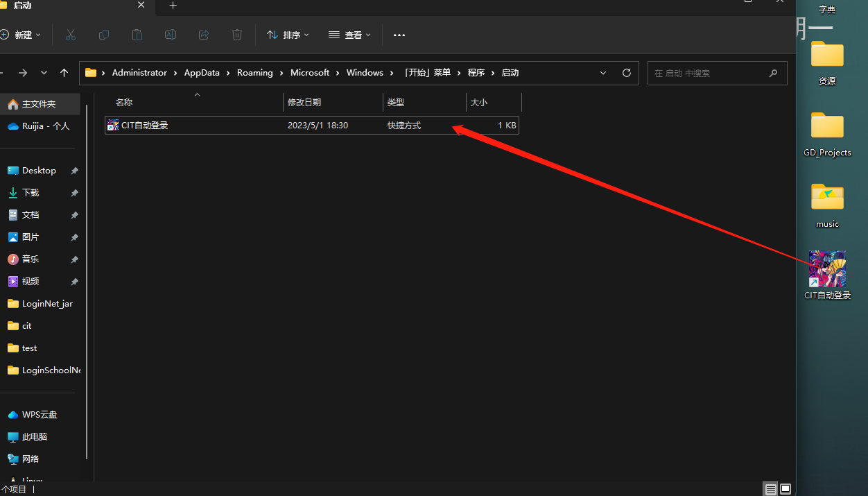The image size is (868, 496).
Task: Click the sidebar vertical scrollbar
Action: (87, 281)
